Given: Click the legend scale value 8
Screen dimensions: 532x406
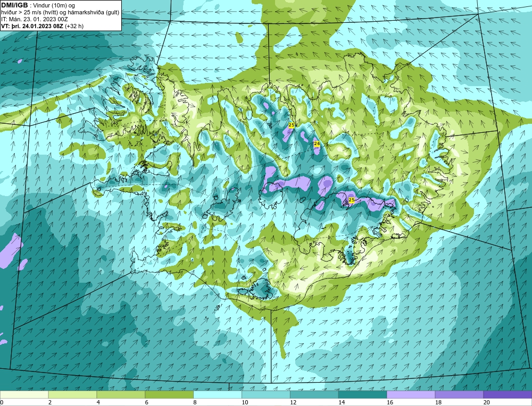Looking at the screenshot, I should (195, 402).
